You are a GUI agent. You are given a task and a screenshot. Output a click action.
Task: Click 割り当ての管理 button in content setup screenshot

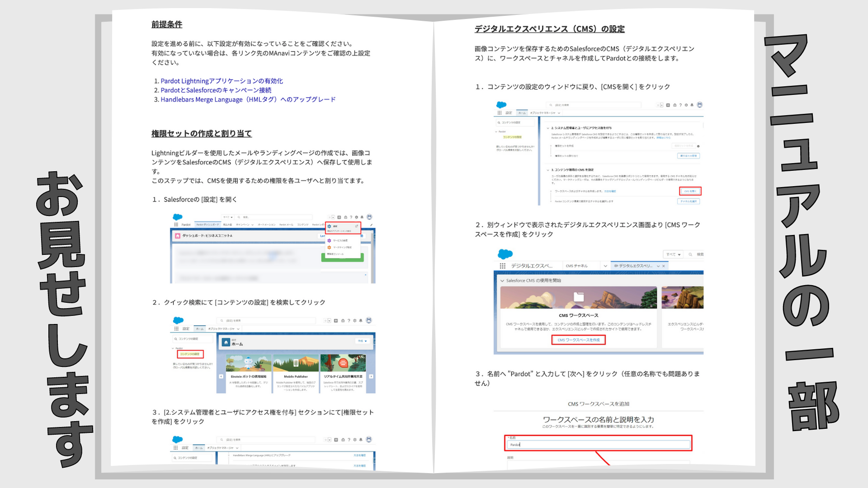tap(689, 156)
